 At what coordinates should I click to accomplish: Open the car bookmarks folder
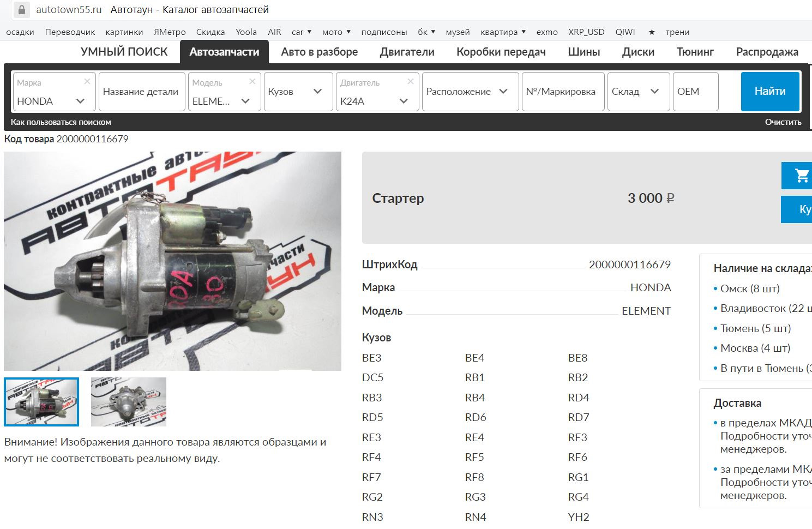(302, 32)
